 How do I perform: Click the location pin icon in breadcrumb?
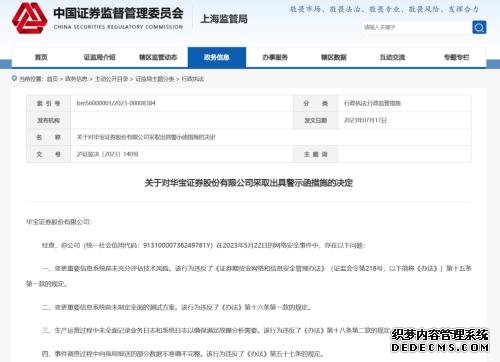[x=14, y=78]
